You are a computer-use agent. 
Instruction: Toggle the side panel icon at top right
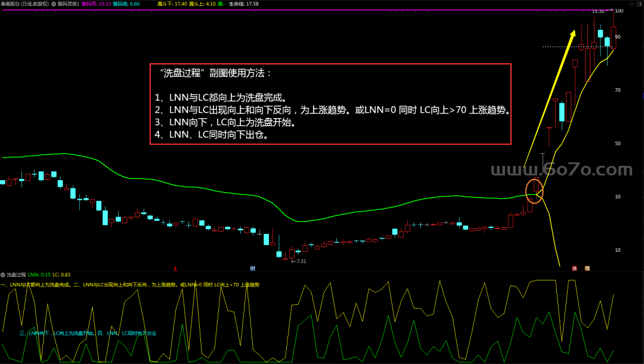(x=640, y=4)
